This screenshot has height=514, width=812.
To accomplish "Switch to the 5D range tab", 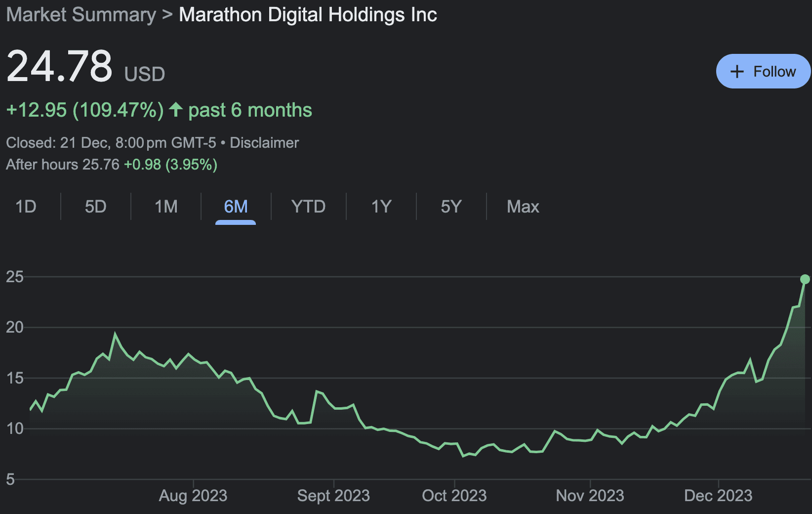I will pos(95,207).
